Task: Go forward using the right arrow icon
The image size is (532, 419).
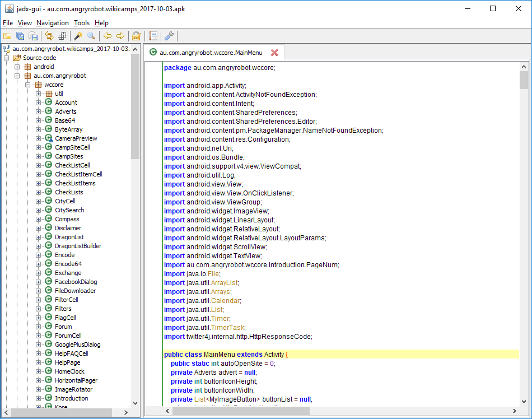Action: [120, 36]
